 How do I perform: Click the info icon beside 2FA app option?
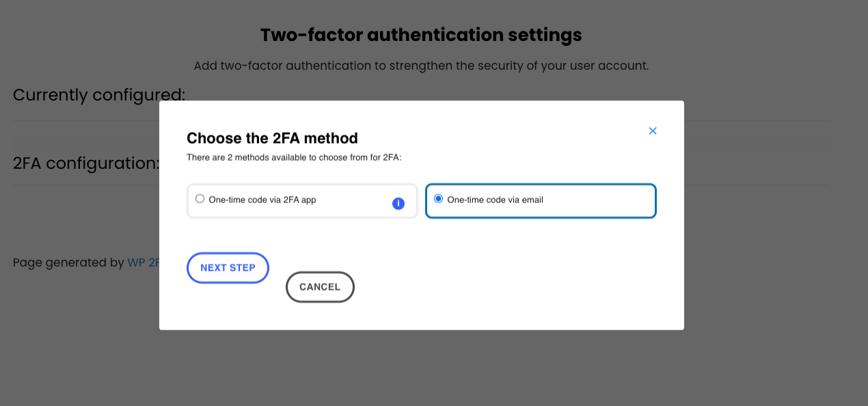coord(398,203)
